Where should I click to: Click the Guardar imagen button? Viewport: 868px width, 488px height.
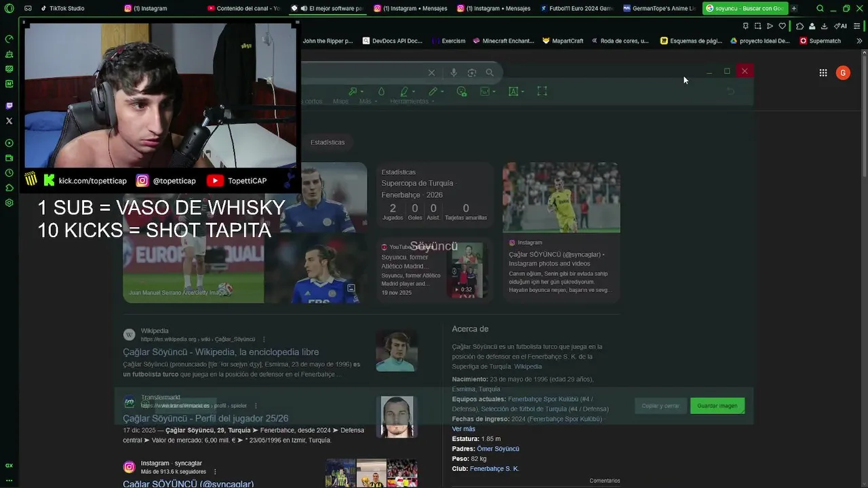(x=717, y=406)
